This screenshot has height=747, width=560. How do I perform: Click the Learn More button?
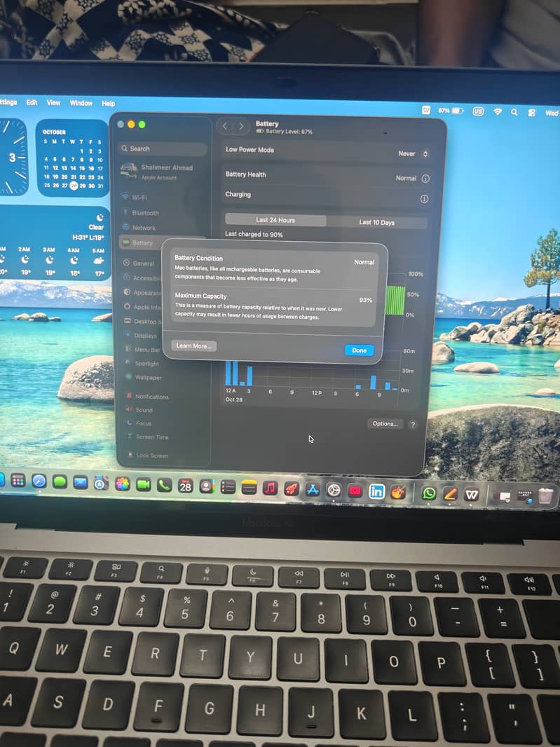pos(193,346)
